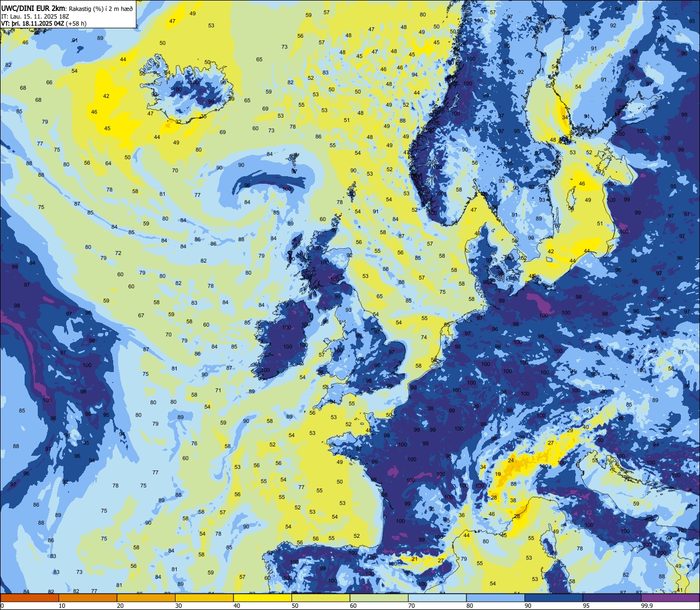The image size is (700, 610).
Task: Select the 70–80 light blue legend segment
Action: point(437,598)
